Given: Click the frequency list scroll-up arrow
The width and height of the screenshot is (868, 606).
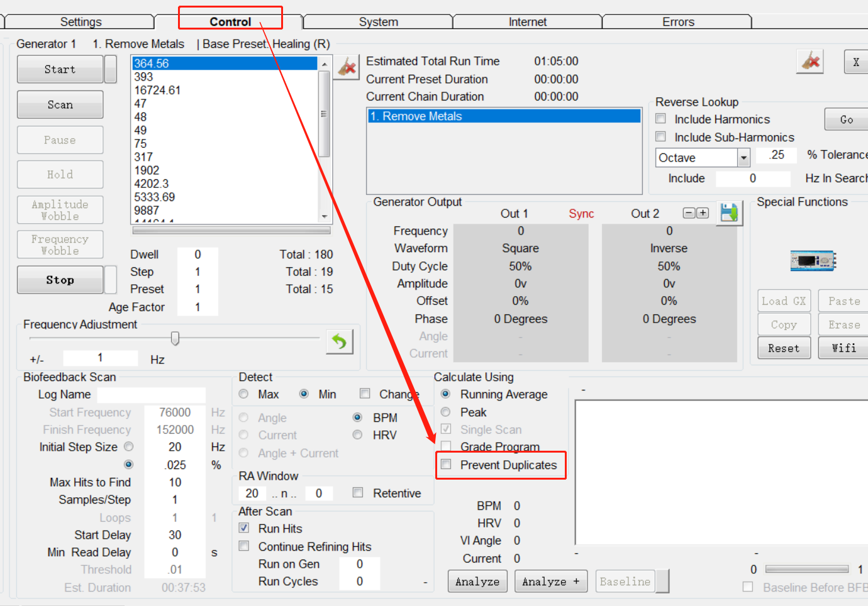Looking at the screenshot, I should (x=325, y=64).
